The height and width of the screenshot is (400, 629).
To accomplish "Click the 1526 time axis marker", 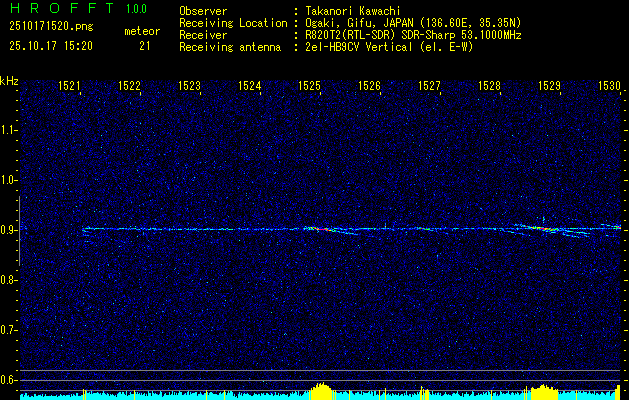I will (x=369, y=85).
